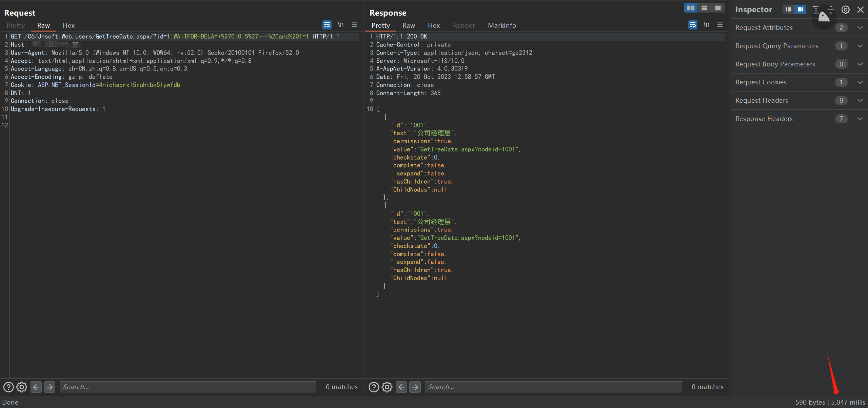Expand Request Attributes section
The height and width of the screenshot is (408, 868).
pos(860,27)
